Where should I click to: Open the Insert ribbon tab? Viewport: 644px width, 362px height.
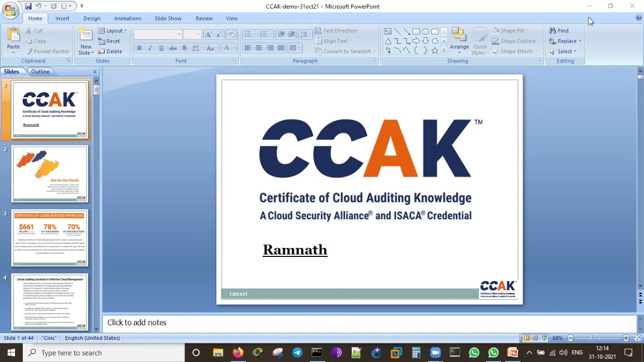click(62, 18)
